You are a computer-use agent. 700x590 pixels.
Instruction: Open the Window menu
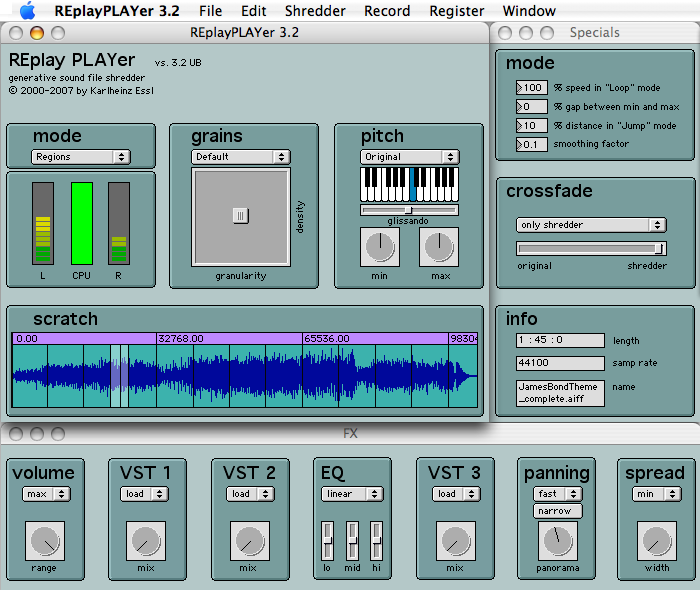pyautogui.click(x=529, y=11)
